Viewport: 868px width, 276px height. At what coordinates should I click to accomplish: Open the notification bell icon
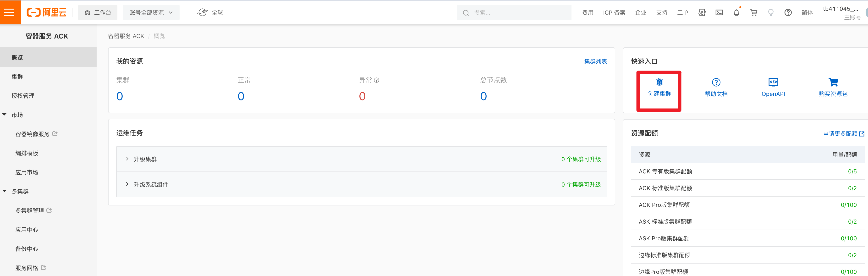pyautogui.click(x=736, y=13)
